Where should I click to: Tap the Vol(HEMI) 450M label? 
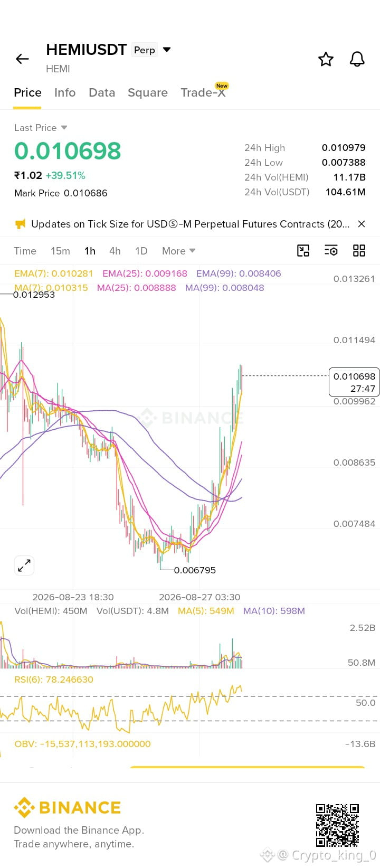click(51, 611)
